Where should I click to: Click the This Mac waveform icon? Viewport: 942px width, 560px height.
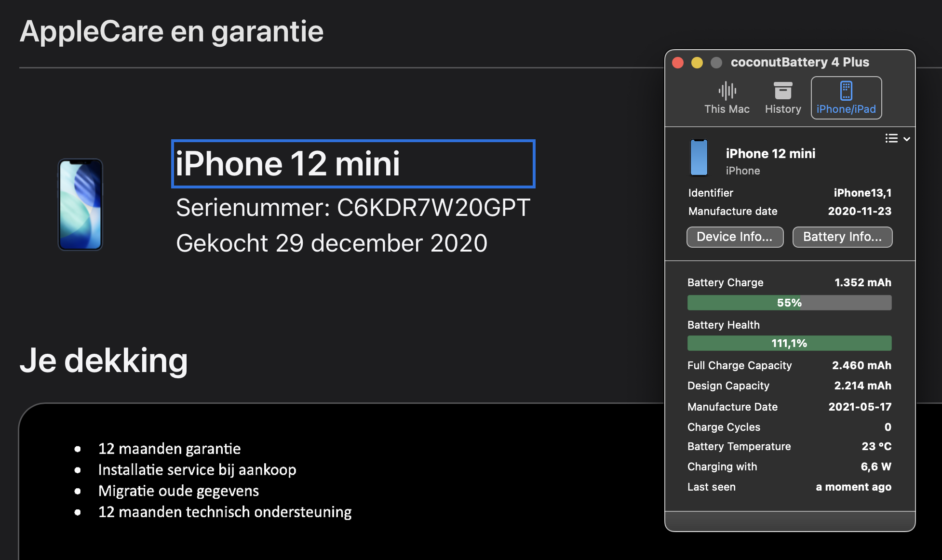coord(727,91)
